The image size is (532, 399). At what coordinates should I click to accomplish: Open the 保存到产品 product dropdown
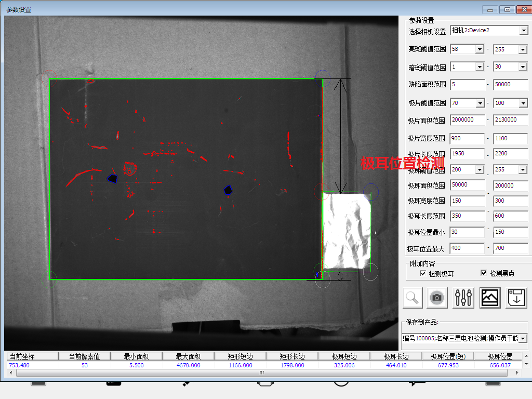click(x=523, y=338)
